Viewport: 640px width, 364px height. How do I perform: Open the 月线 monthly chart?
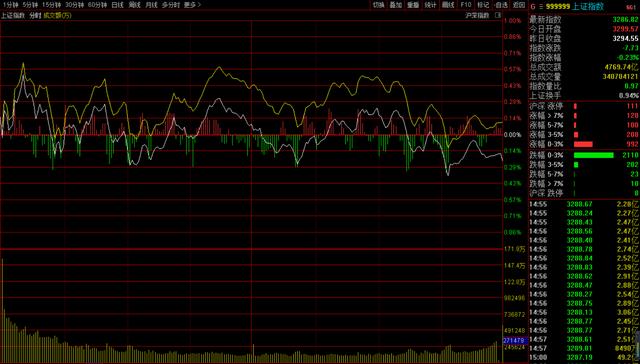pyautogui.click(x=151, y=5)
